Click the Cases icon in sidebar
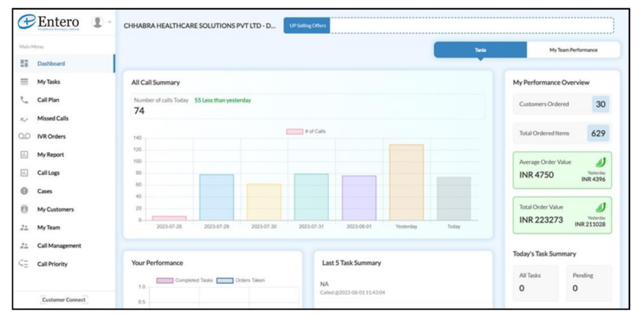The height and width of the screenshot is (317, 644). click(25, 191)
